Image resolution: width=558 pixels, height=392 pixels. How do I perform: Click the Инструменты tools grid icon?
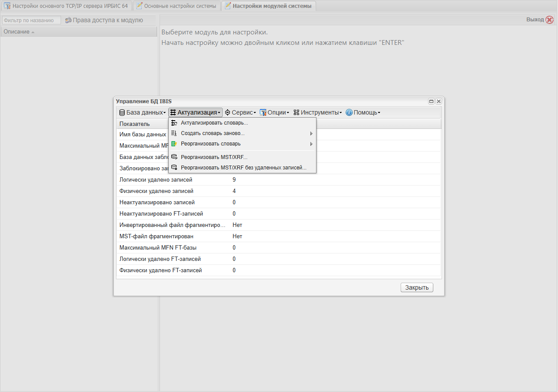[296, 112]
